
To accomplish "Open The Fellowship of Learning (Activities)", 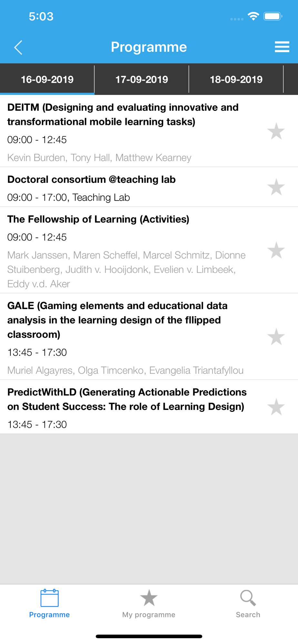I will pyautogui.click(x=98, y=219).
